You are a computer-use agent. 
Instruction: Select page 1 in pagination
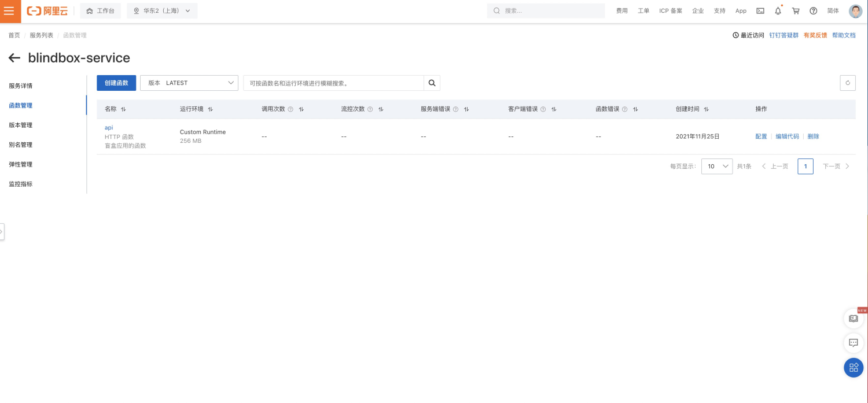[x=806, y=167]
